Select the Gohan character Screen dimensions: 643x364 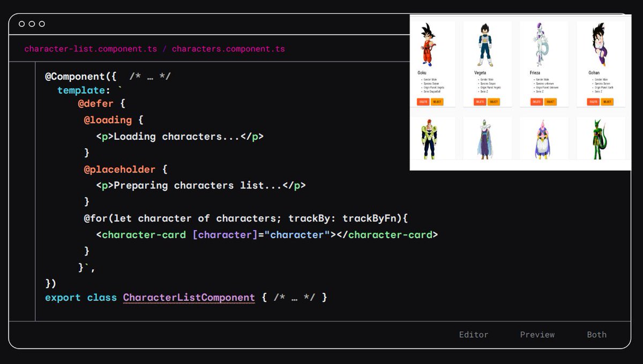(x=607, y=102)
